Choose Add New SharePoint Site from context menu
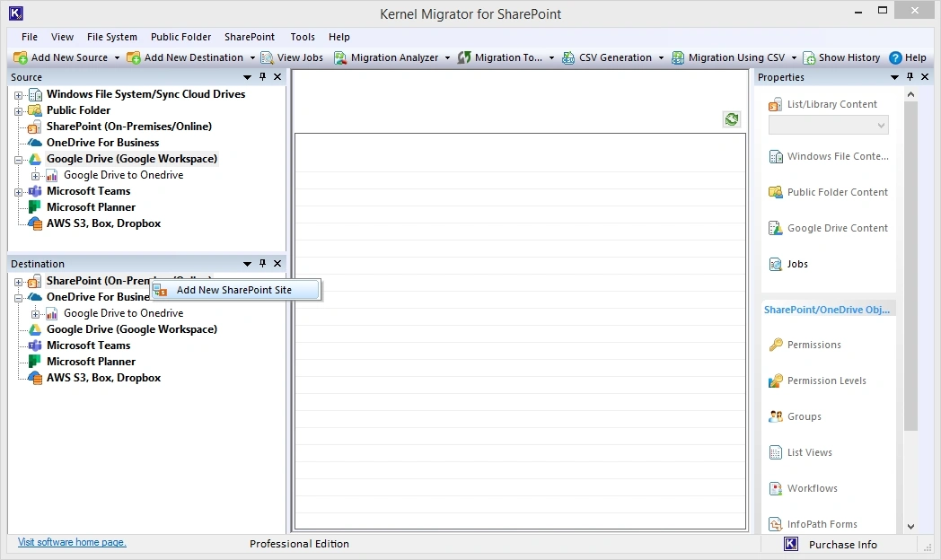The image size is (941, 560). 235,290
